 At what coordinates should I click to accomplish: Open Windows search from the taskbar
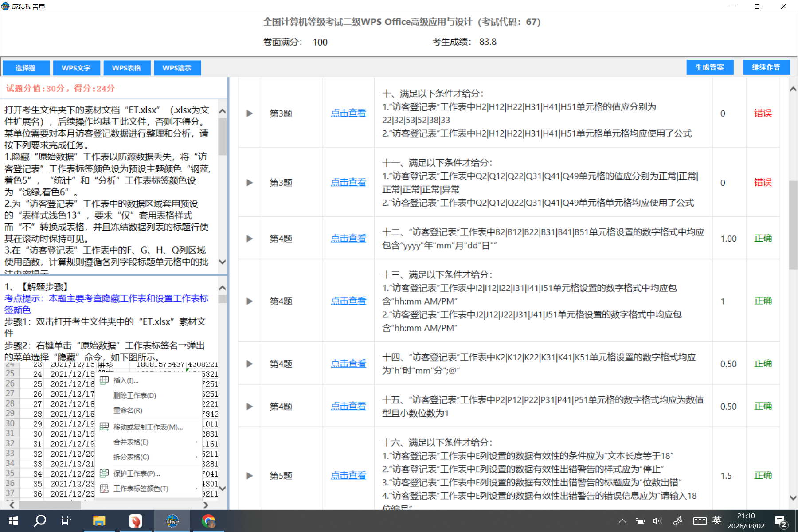click(x=40, y=521)
